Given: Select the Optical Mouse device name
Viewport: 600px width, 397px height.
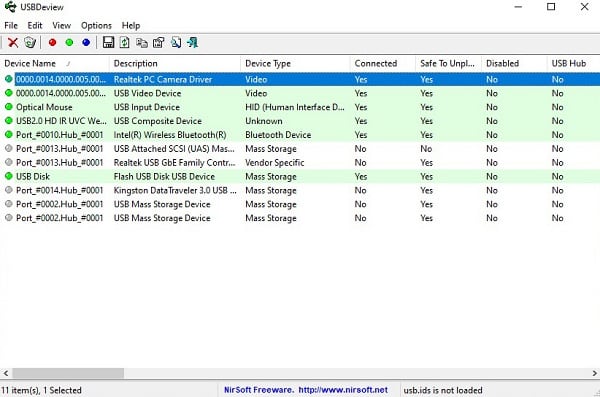Looking at the screenshot, I should click(44, 107).
